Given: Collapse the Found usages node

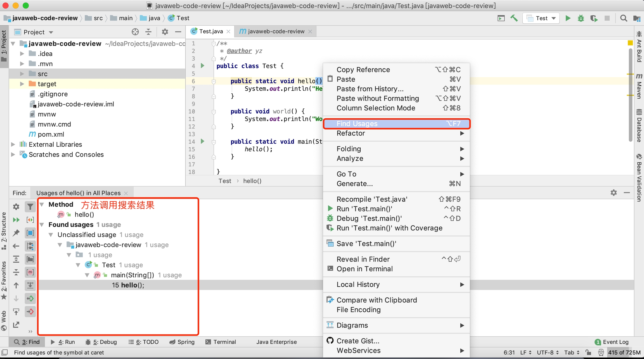Looking at the screenshot, I should [42, 225].
